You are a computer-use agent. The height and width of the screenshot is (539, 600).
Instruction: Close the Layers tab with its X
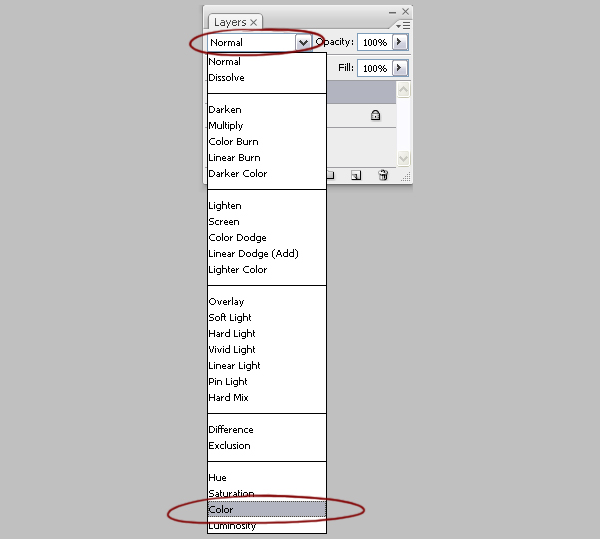[x=253, y=23]
